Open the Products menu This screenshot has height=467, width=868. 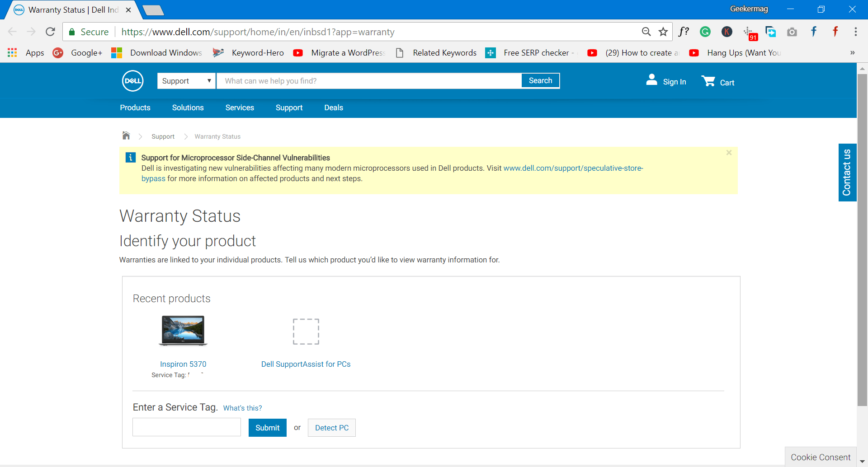[x=135, y=107]
